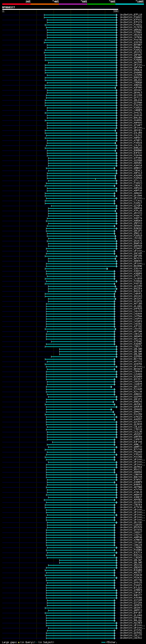Select the UniRef100_B4G0L9 label
Viewport: 146px width, 644px height.
pyautogui.click(x=131, y=291)
